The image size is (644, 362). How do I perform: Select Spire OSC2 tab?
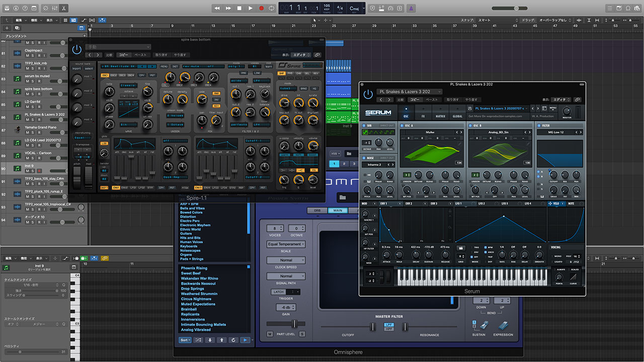click(x=114, y=75)
